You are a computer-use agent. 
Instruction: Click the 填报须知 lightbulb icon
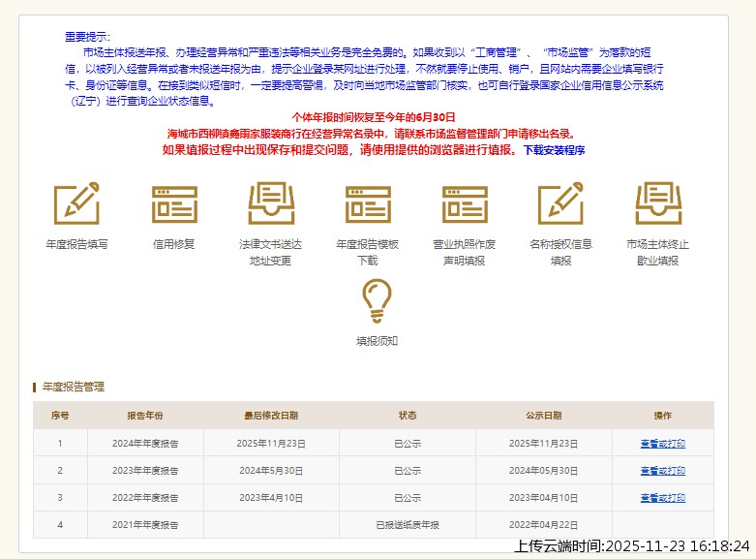pyautogui.click(x=377, y=300)
